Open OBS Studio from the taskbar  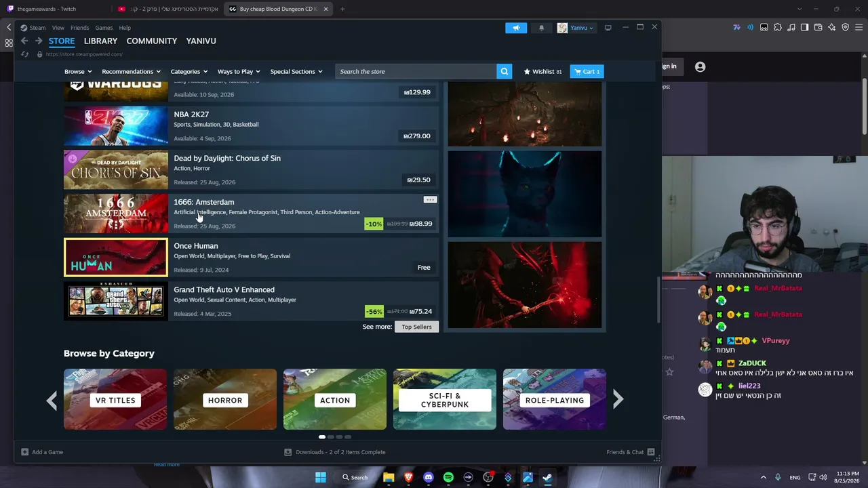[x=488, y=477]
